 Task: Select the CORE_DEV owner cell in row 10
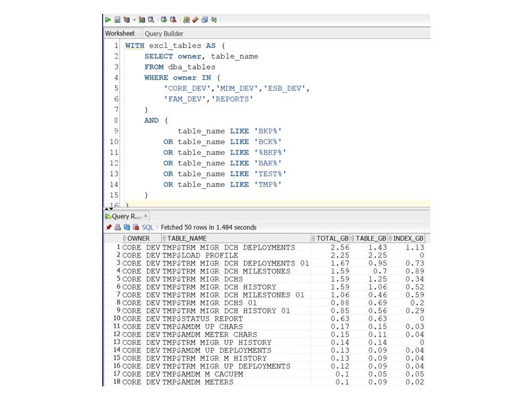[x=141, y=319]
